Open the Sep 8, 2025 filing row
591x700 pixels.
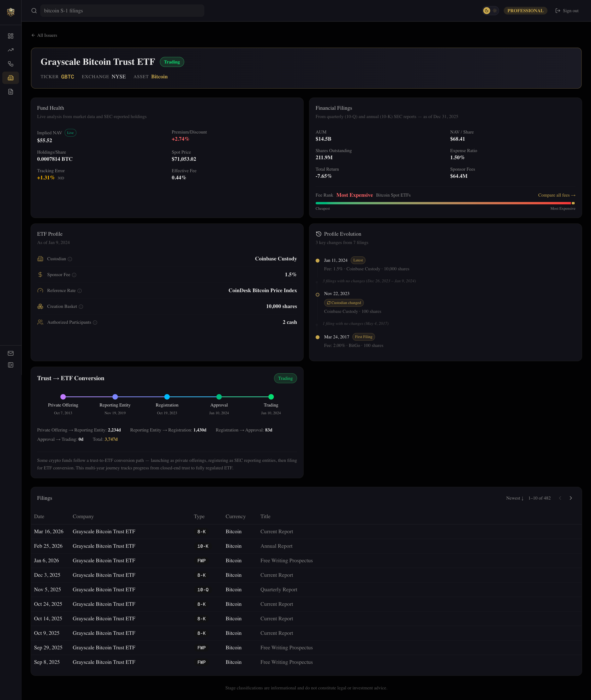click(x=306, y=662)
